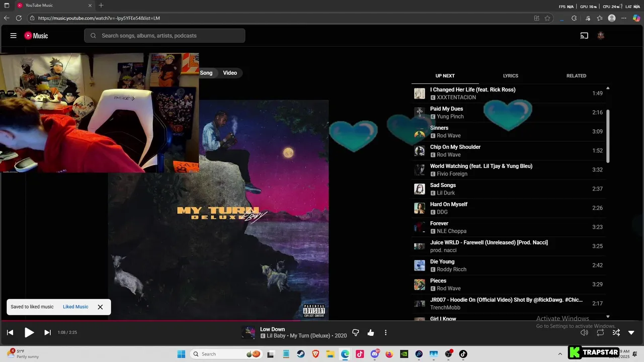Play Paid My Dues from queue
The image size is (644, 362).
click(508, 113)
